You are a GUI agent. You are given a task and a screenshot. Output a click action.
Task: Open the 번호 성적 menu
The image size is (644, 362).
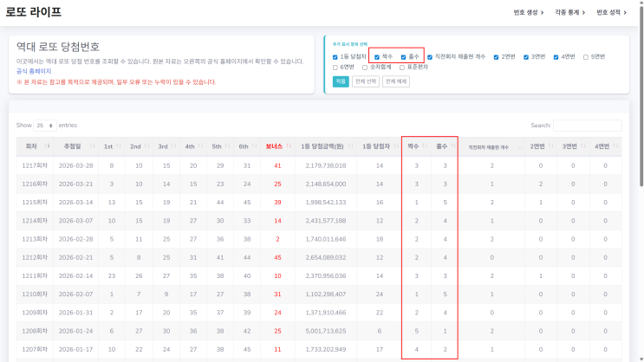pyautogui.click(x=611, y=12)
